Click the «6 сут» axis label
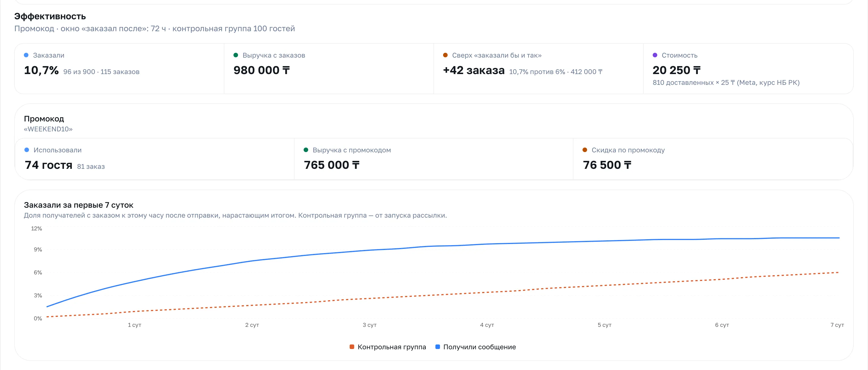This screenshot has width=868, height=370. pos(722,325)
